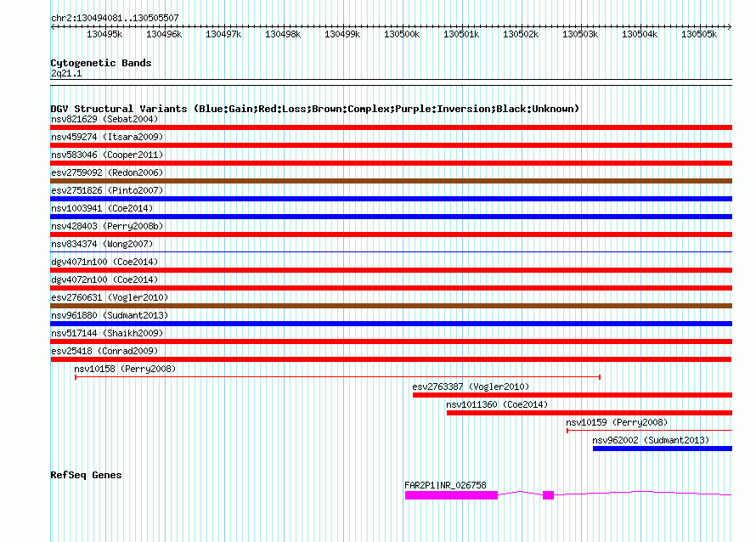Viewport: 756px width, 542px height.
Task: Select the large magenta FAR2P1 exon block
Action: tap(451, 495)
